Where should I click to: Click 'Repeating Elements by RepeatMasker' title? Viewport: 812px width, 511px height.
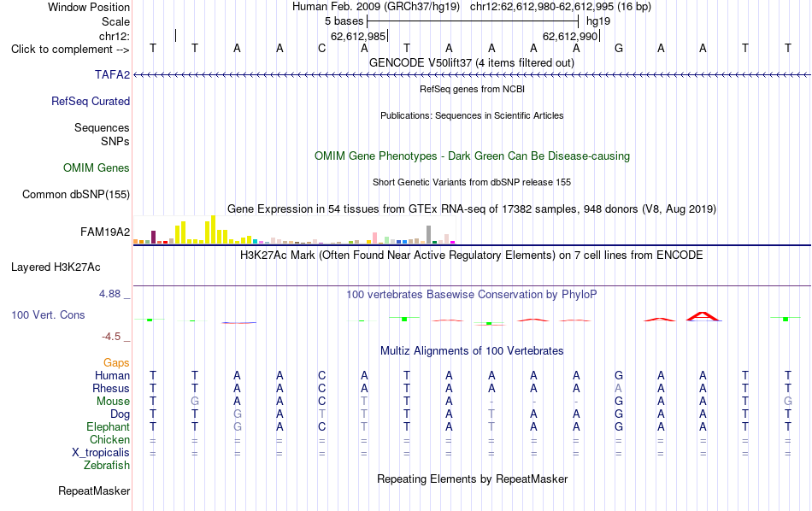click(473, 479)
